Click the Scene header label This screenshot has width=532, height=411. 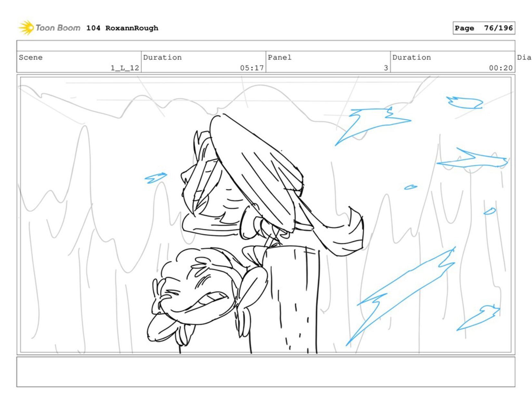pyautogui.click(x=31, y=57)
